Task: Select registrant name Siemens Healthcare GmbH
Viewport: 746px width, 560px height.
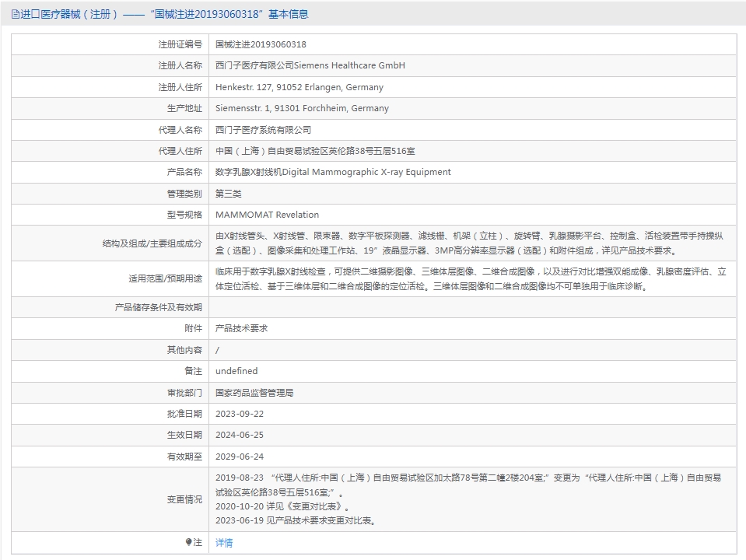Action: point(350,65)
